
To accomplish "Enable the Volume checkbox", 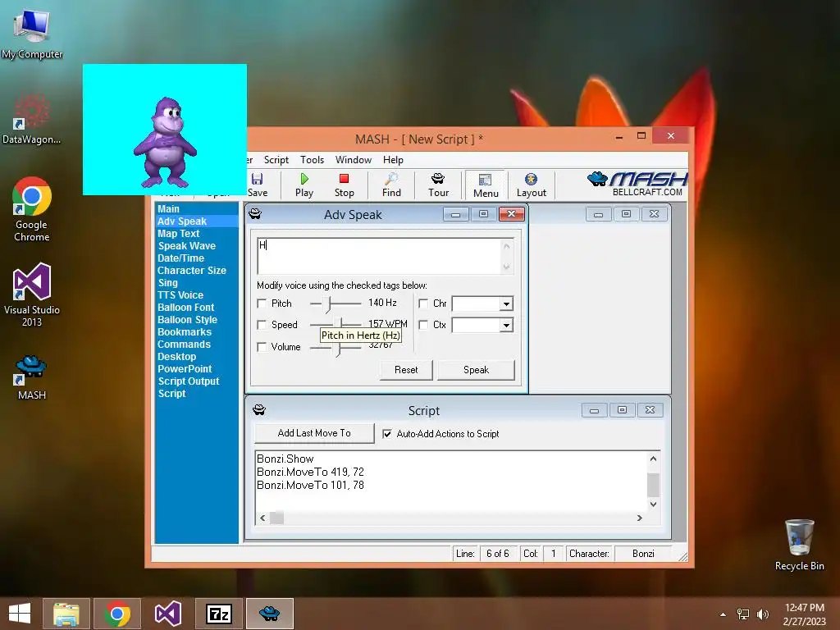I will click(262, 347).
